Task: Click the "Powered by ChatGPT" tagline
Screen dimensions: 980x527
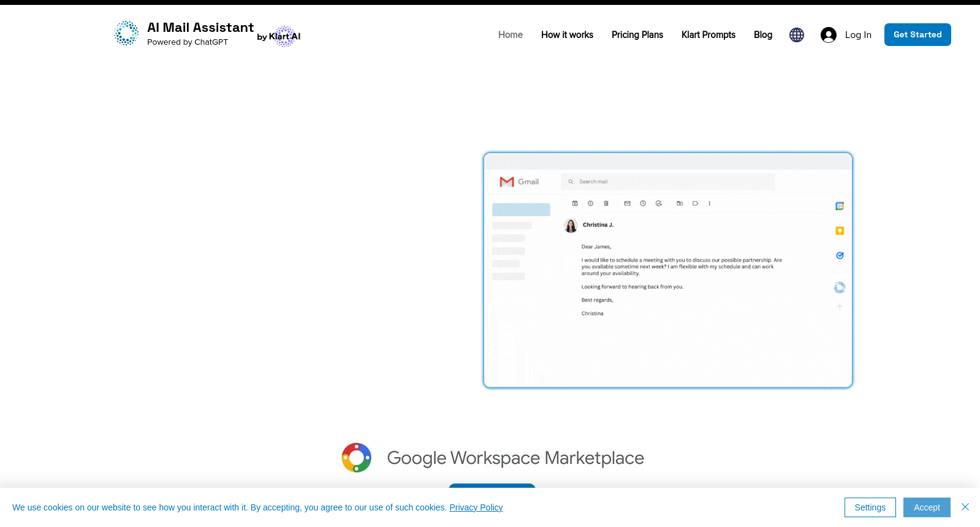Action: (x=188, y=42)
